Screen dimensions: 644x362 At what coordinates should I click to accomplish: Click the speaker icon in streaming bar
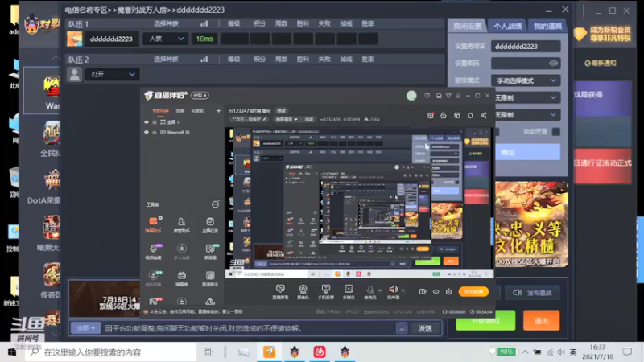[393, 291]
